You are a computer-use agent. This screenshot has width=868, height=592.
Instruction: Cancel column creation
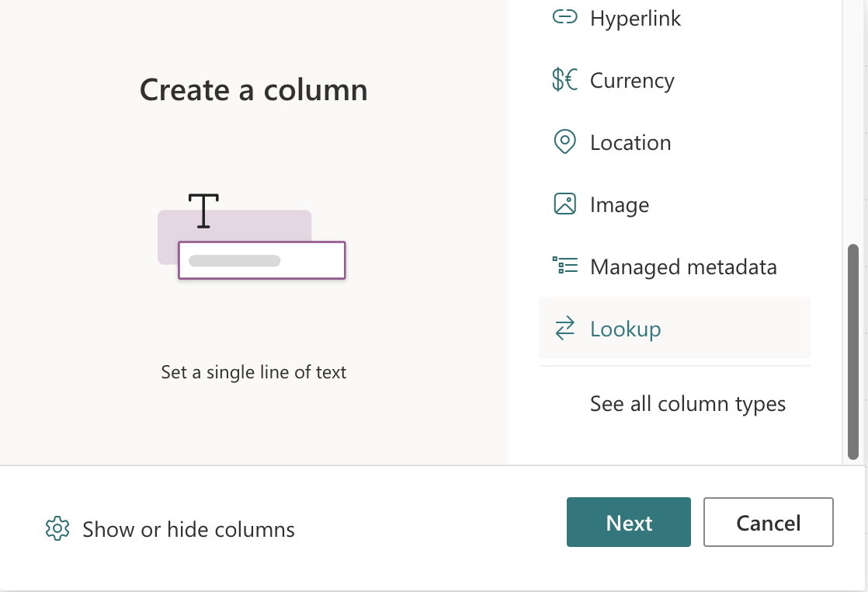tap(768, 522)
